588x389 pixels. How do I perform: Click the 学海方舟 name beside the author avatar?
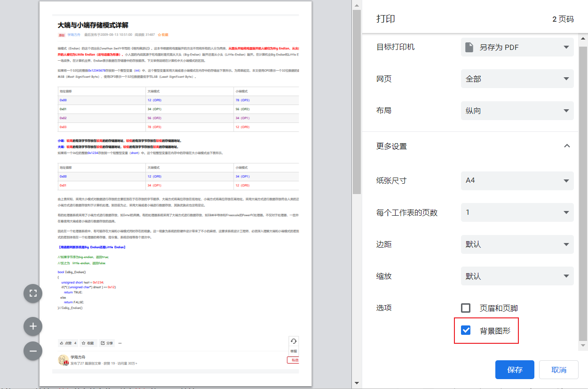tap(78, 357)
